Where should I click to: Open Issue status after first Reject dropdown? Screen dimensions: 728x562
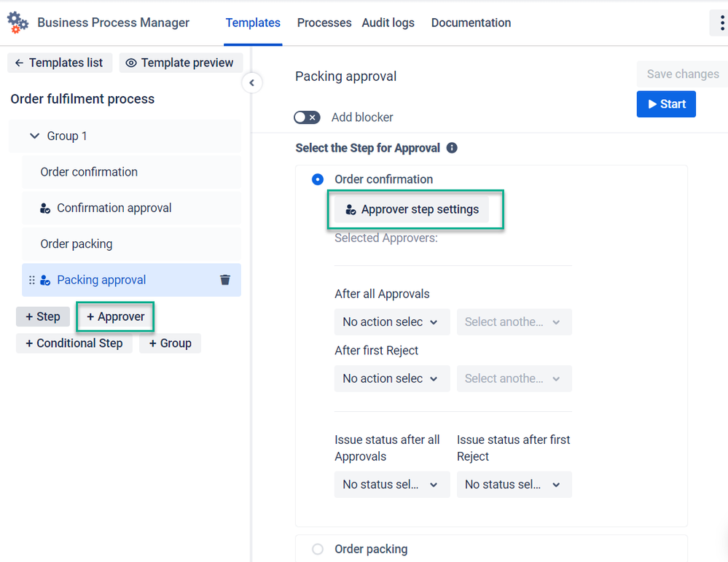[514, 485]
